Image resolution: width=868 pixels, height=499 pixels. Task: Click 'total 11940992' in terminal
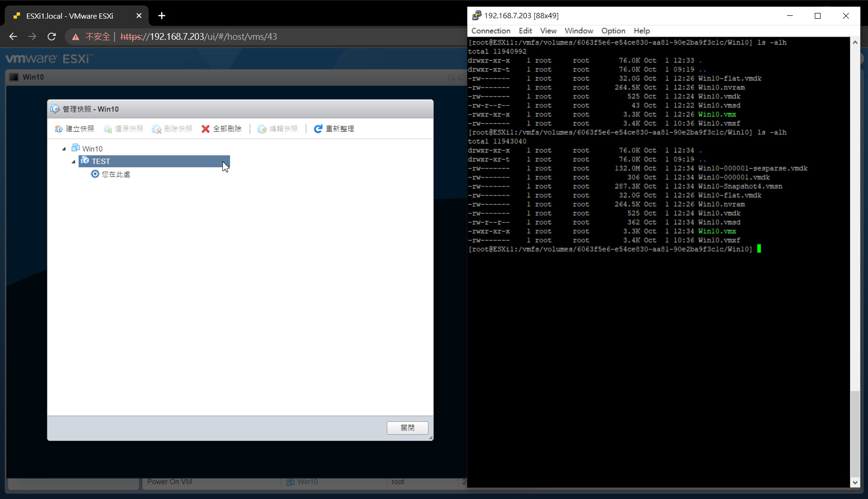(497, 51)
